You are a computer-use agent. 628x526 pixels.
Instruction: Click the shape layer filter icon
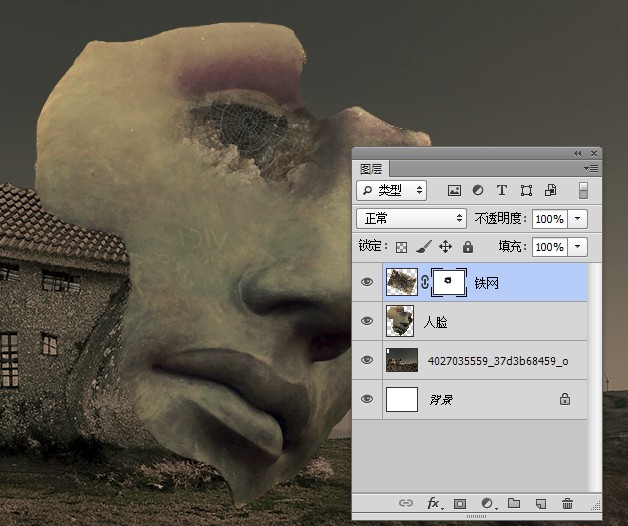point(526,190)
